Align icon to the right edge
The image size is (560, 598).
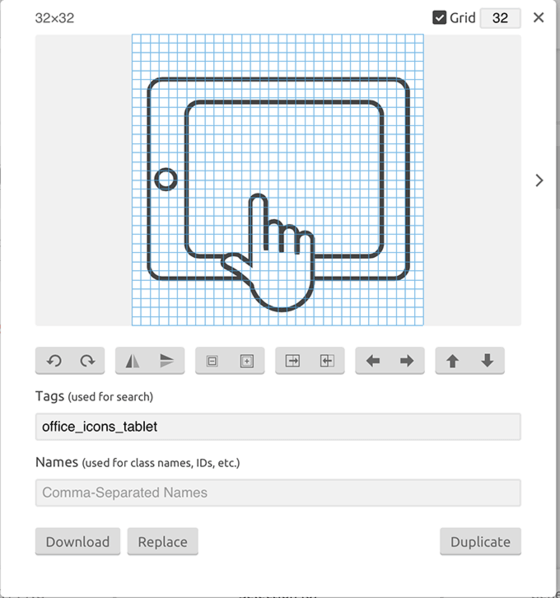[x=293, y=360]
